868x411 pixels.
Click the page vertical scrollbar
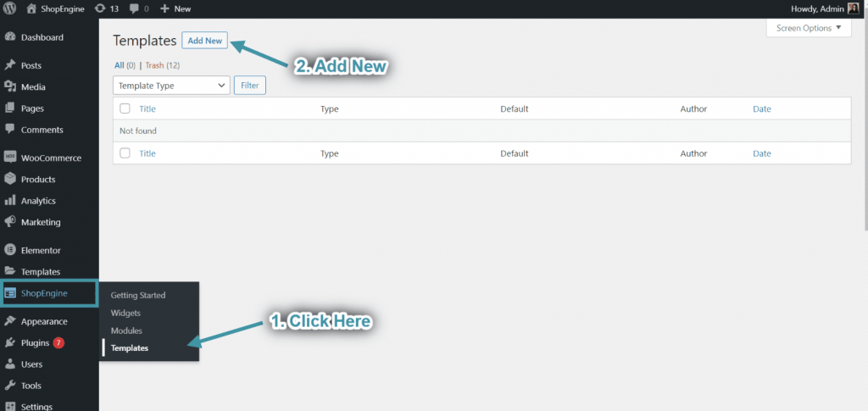point(865,125)
